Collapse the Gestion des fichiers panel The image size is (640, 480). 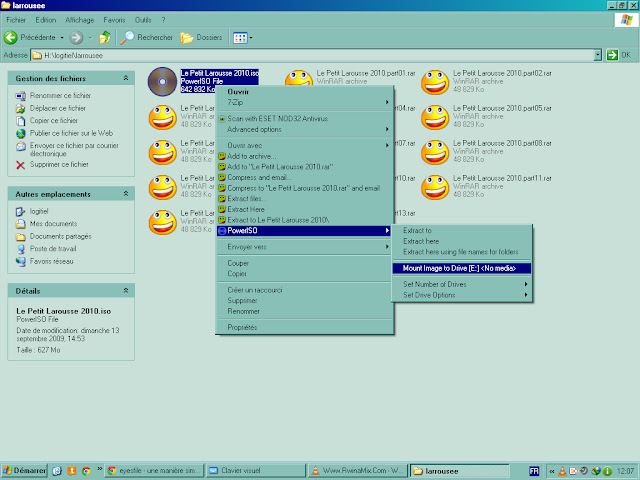[126, 78]
